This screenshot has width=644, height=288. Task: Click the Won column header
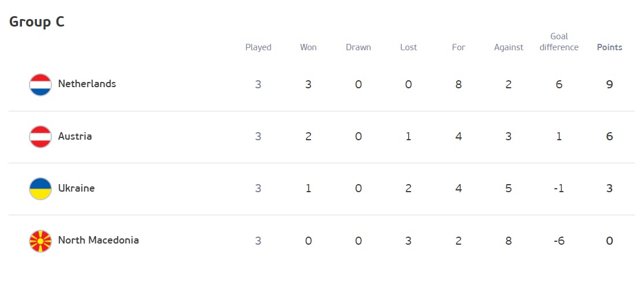click(308, 47)
